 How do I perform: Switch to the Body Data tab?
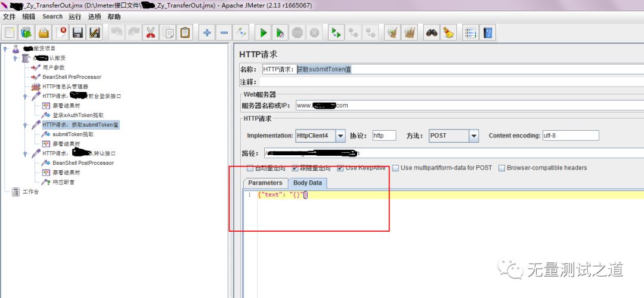(307, 183)
